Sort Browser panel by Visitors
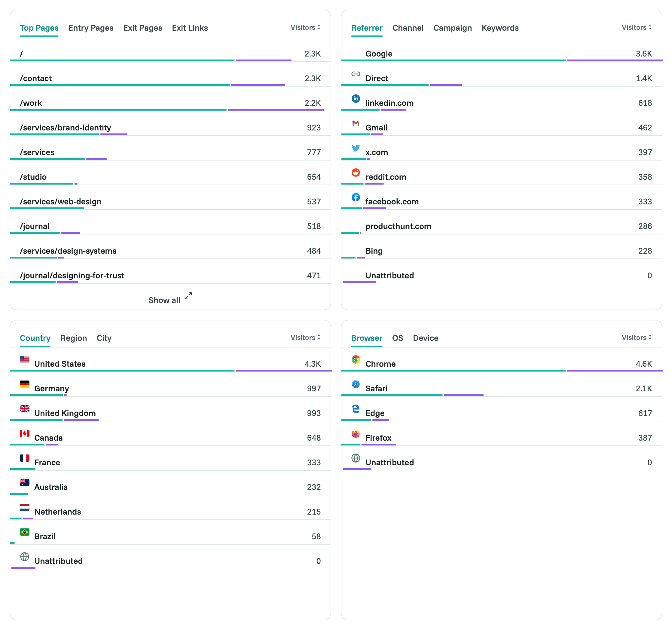The height and width of the screenshot is (630, 672). point(637,338)
